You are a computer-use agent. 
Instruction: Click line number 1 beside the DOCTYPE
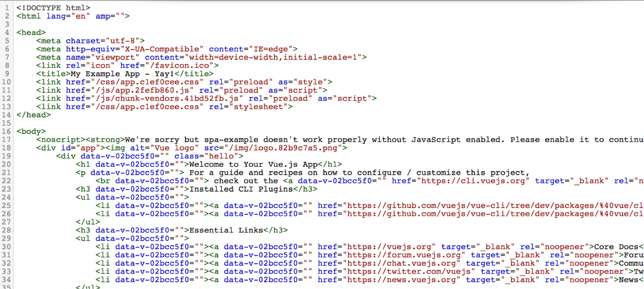[x=7, y=8]
